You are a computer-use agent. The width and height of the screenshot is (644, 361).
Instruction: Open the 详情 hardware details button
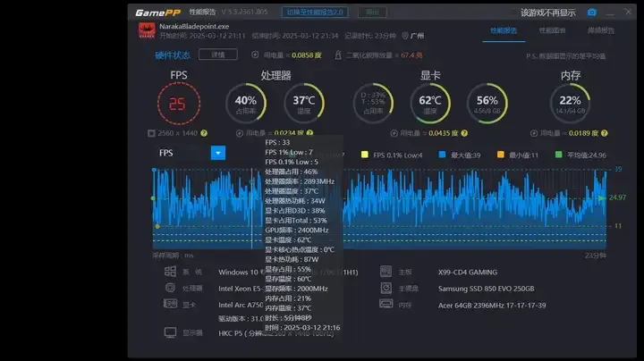pos(218,55)
